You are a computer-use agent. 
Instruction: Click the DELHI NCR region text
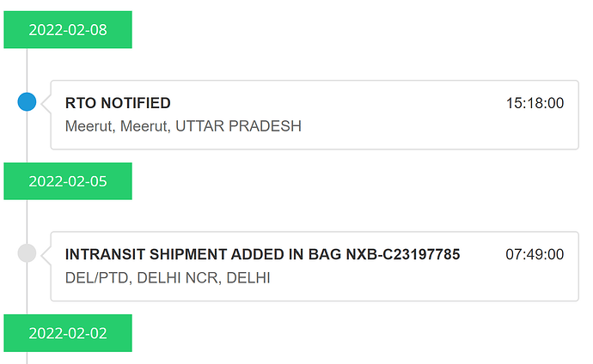[x=176, y=278]
